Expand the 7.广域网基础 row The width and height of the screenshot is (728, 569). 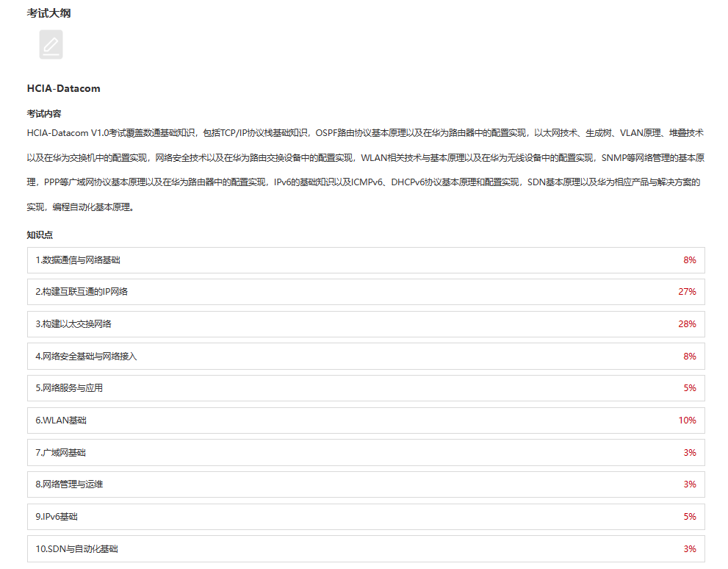[x=366, y=452]
